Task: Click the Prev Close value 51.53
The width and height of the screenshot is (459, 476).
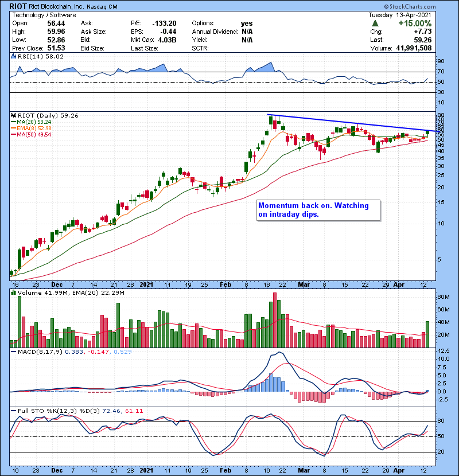Action: point(56,48)
